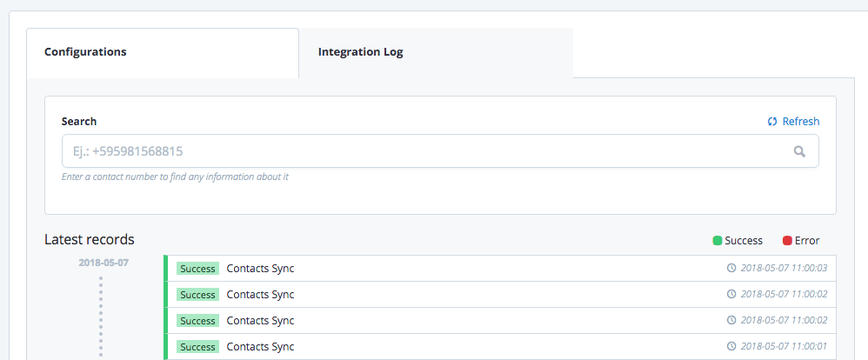The image size is (868, 360).
Task: Click the green Success legend swatch
Action: coord(717,241)
